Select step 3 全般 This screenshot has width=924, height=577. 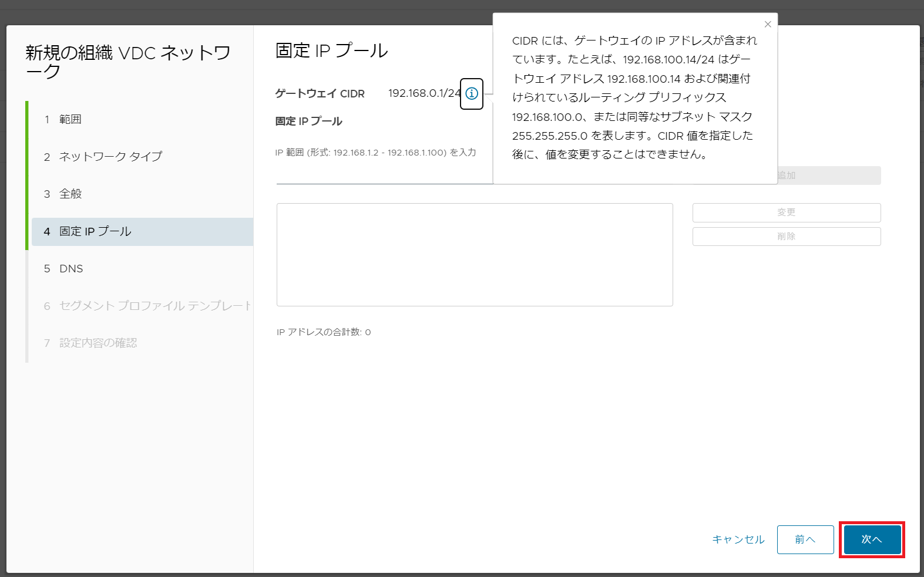click(x=142, y=194)
